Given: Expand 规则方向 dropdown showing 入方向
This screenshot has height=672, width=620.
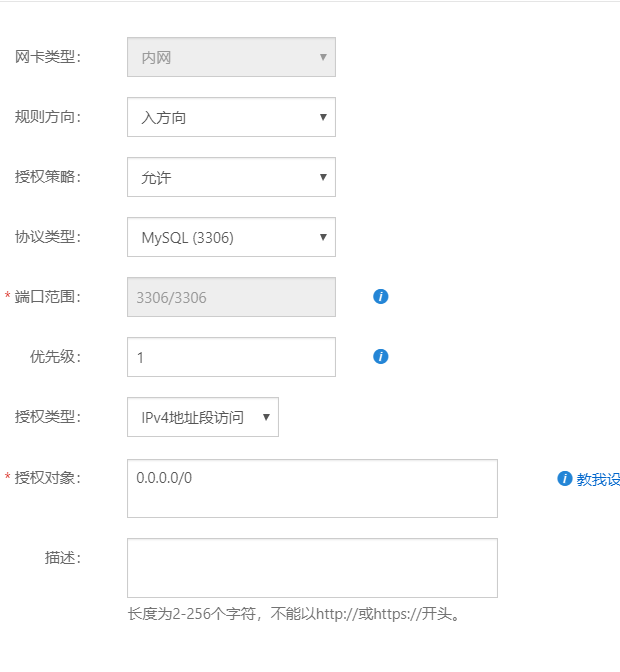Looking at the screenshot, I should click(x=231, y=117).
